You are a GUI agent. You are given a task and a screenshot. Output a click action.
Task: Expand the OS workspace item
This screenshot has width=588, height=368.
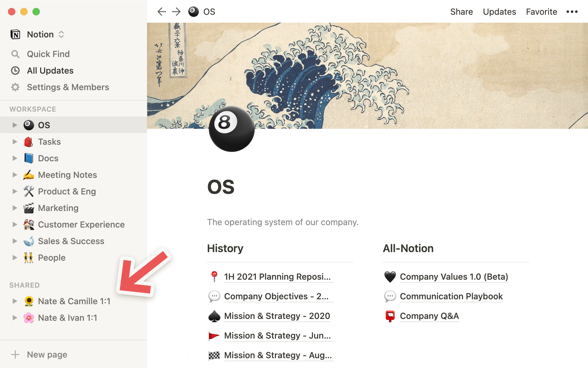[x=14, y=125]
